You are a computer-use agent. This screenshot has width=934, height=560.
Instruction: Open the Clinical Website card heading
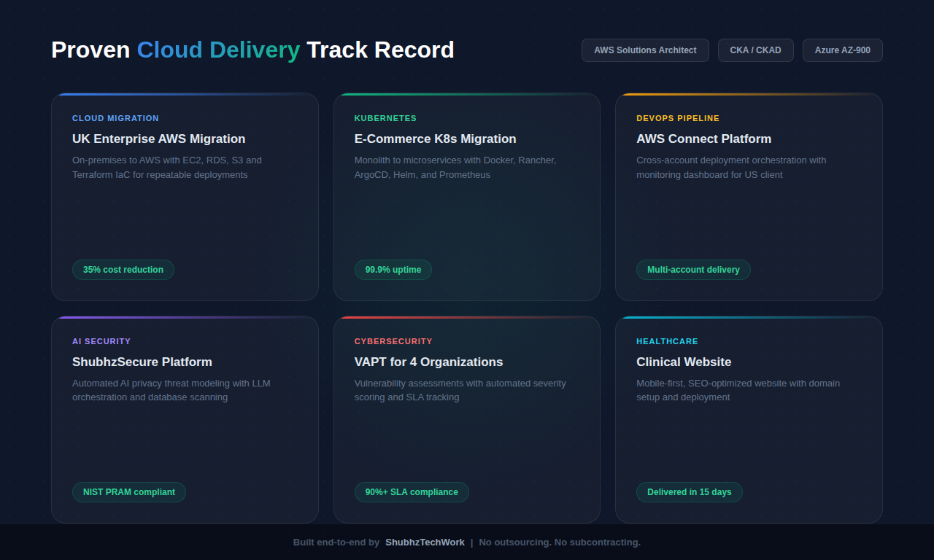coord(684,362)
